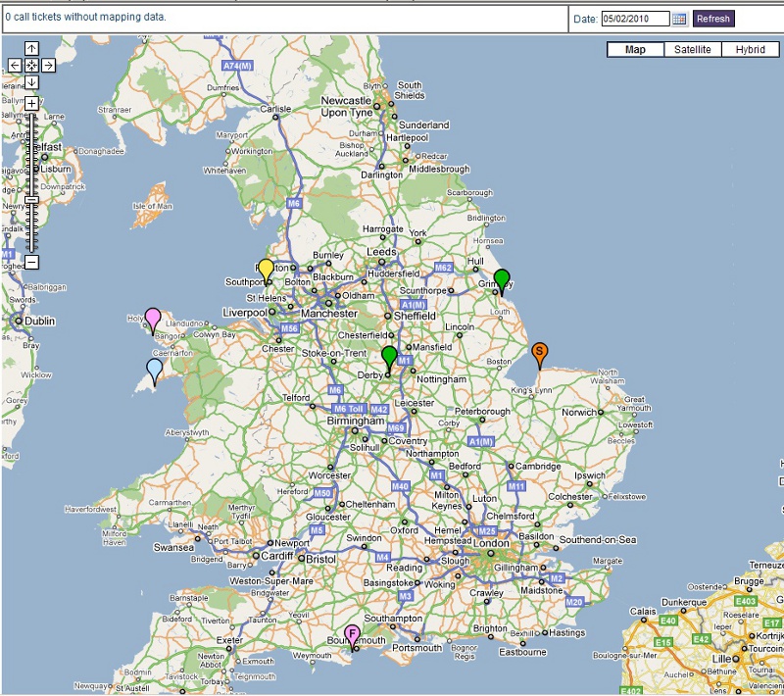The height and width of the screenshot is (696, 784).
Task: Switch to Map view
Action: point(635,49)
